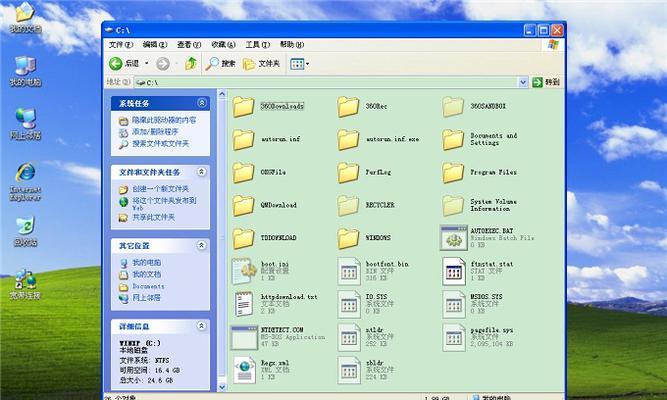Select the IO.SYS system file icon

coord(349,304)
